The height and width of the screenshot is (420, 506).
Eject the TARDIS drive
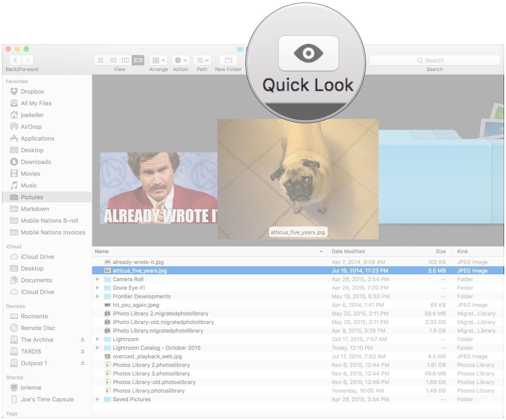(83, 352)
